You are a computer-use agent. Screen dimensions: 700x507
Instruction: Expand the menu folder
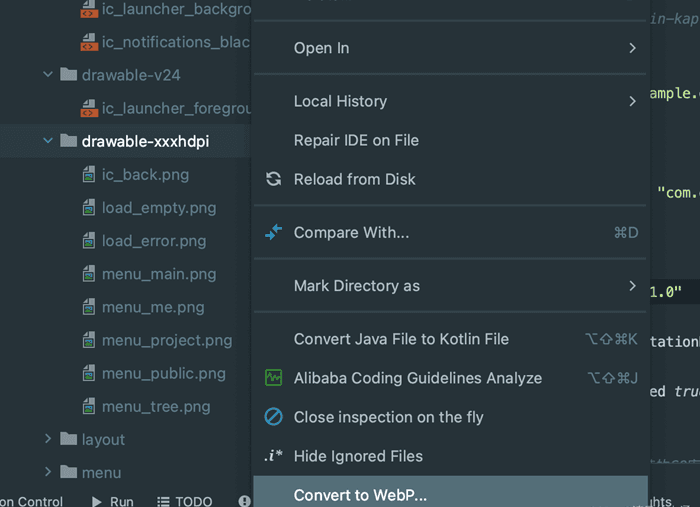(x=48, y=472)
